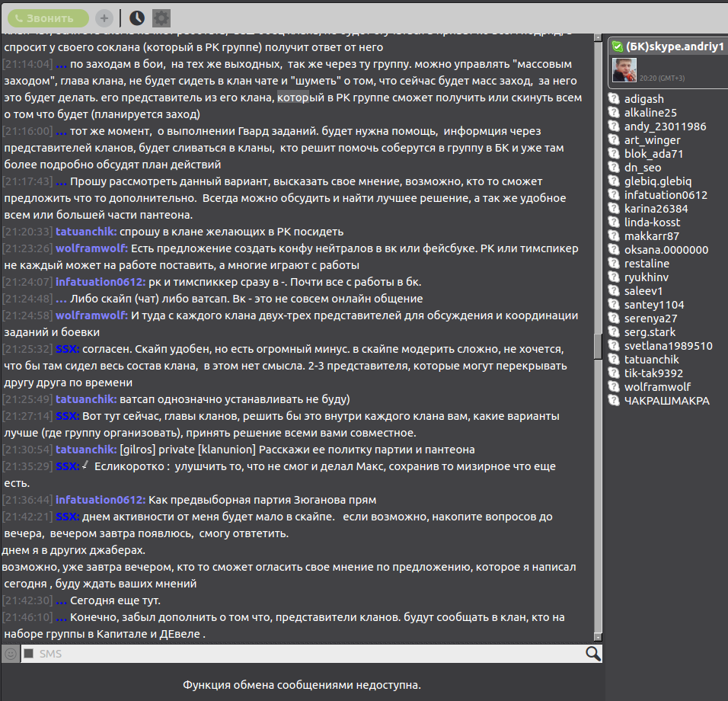Viewport: 728px width, 701px height.
Task: Click timestamp 21:46:10 in chat
Action: click(x=27, y=617)
